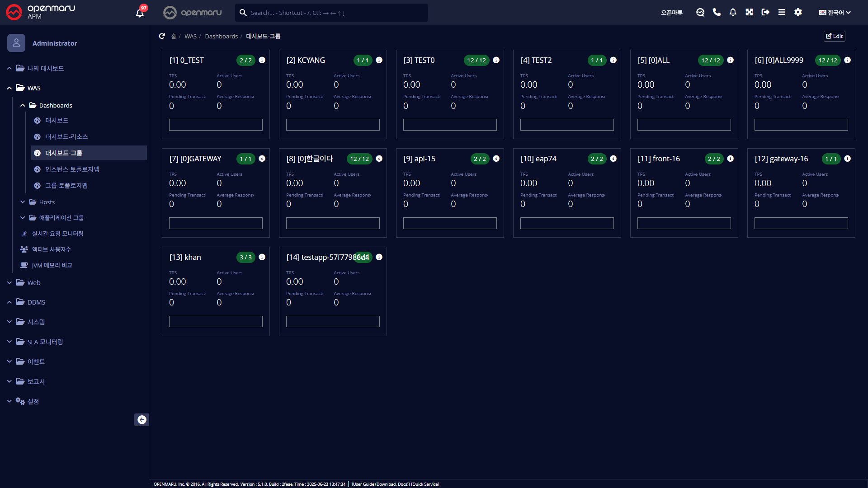Open the chat monitoring icon in header
Image resolution: width=868 pixels, height=488 pixels.
[x=700, y=12]
